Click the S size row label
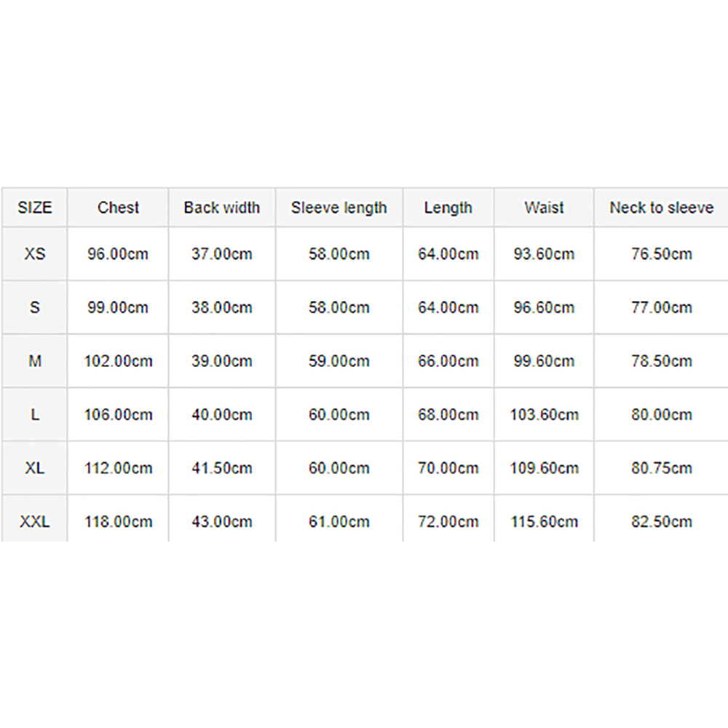The image size is (728, 728). point(35,307)
